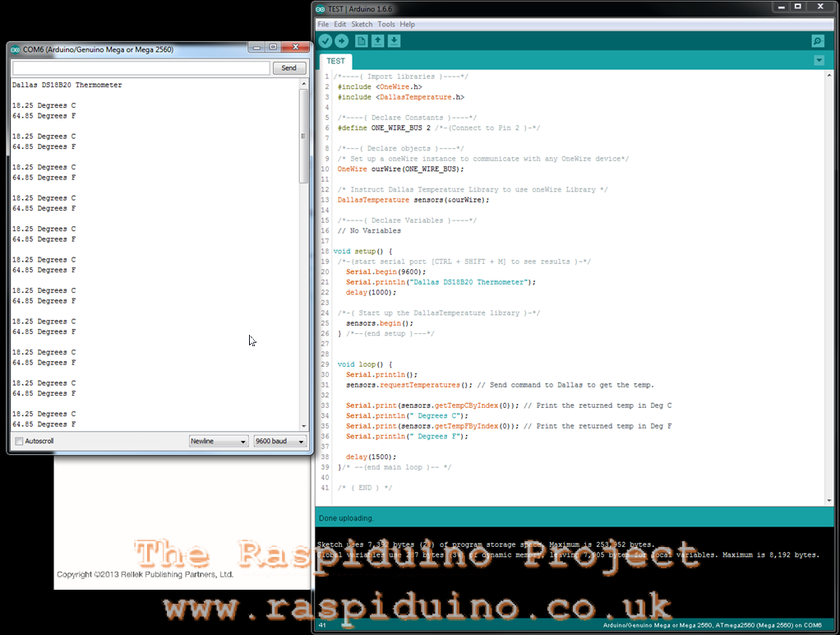
Task: Click the line number 41 status indicator
Action: pyautogui.click(x=322, y=625)
